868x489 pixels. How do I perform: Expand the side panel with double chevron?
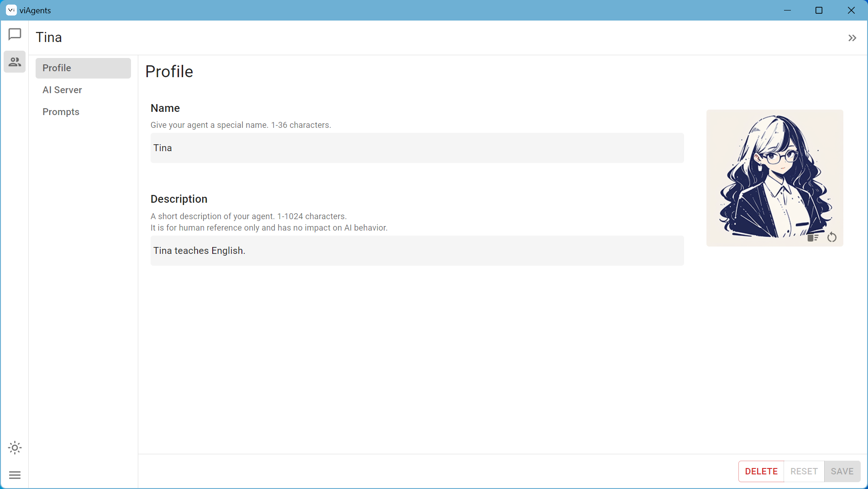(852, 38)
